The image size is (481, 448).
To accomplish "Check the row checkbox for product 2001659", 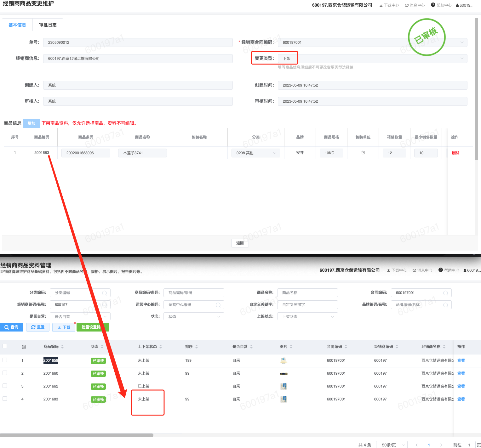I will tap(5, 360).
